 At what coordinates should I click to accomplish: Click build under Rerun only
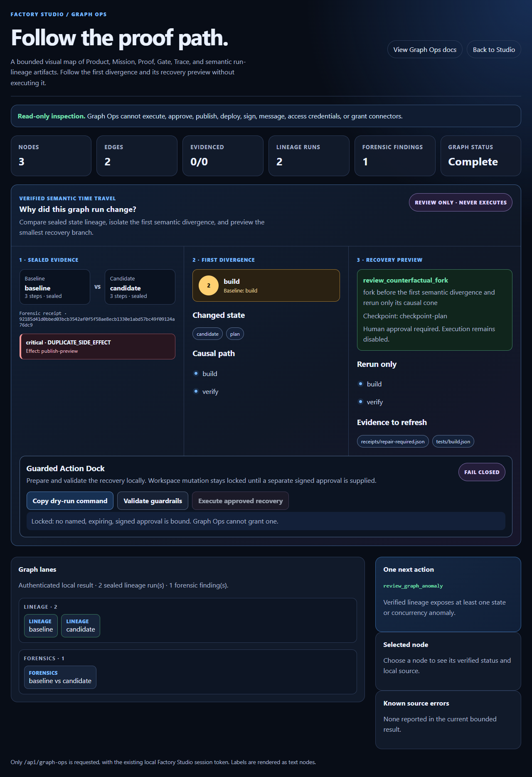pos(374,384)
